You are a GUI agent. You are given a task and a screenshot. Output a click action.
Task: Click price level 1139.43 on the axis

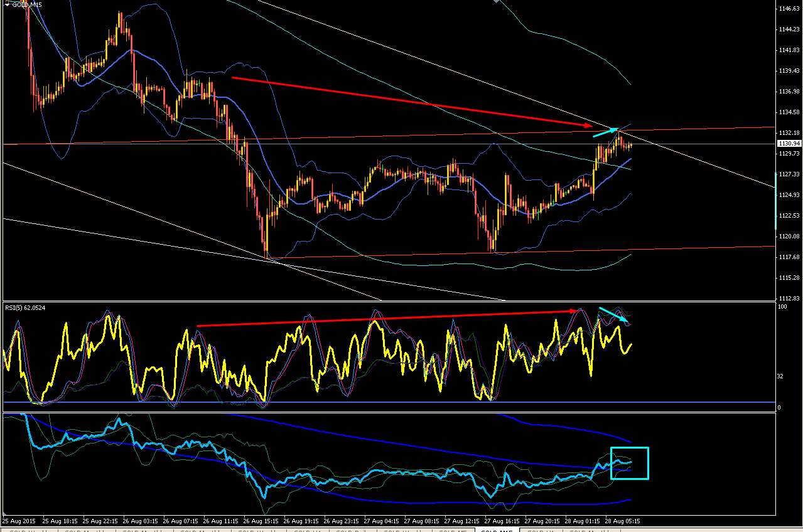coord(789,71)
